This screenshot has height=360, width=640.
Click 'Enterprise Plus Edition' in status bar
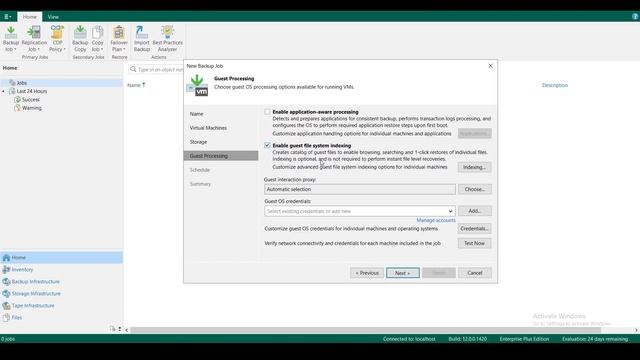click(x=524, y=339)
